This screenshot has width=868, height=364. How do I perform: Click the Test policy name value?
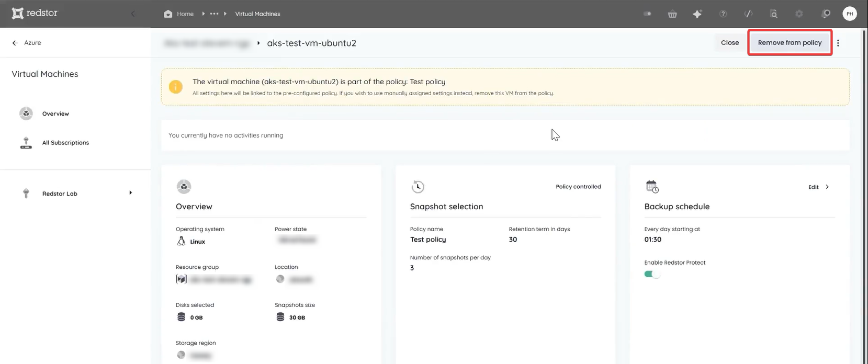pyautogui.click(x=428, y=240)
